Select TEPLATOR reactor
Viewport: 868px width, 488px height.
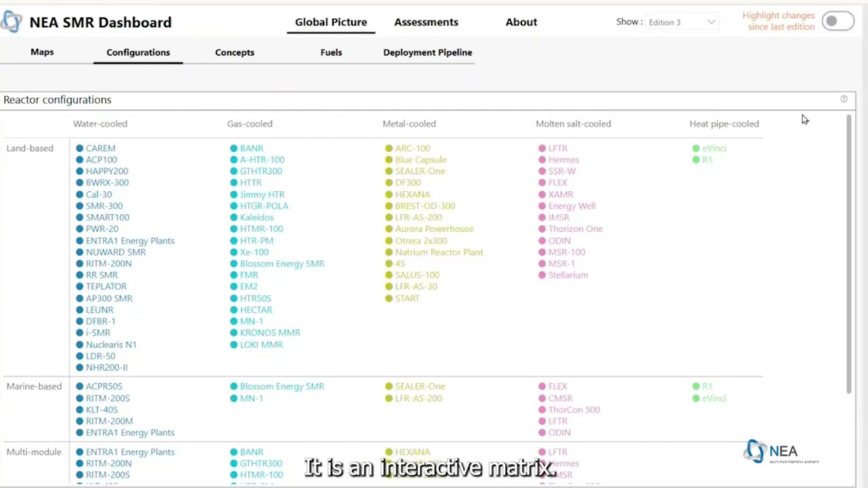coord(106,286)
